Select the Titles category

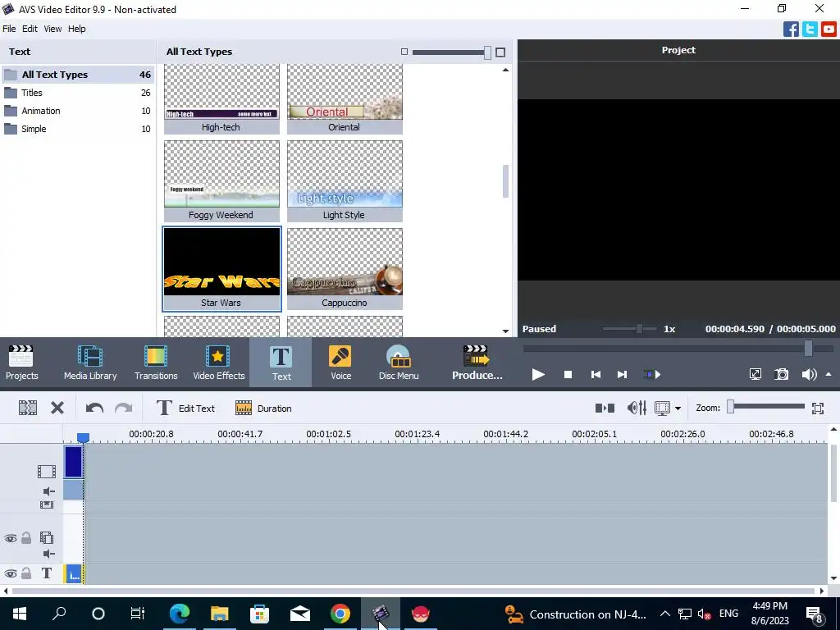click(x=78, y=93)
